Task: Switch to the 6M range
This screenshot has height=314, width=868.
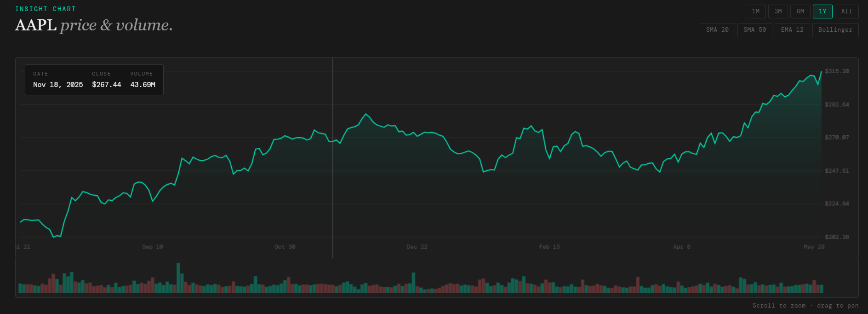Action: point(800,11)
